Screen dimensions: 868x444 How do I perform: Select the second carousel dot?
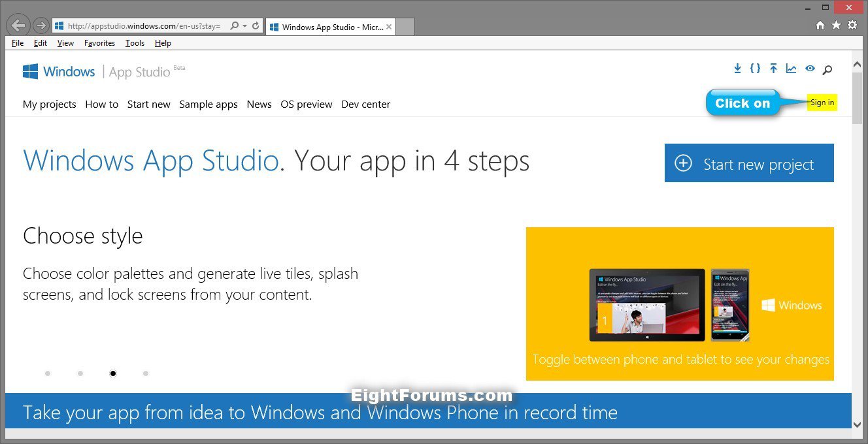[x=80, y=373]
